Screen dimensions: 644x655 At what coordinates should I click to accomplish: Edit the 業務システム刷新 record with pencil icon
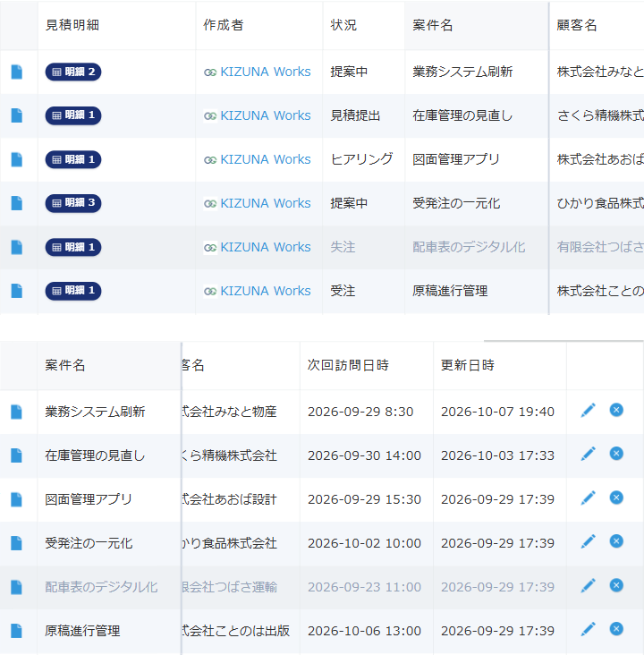tap(588, 410)
